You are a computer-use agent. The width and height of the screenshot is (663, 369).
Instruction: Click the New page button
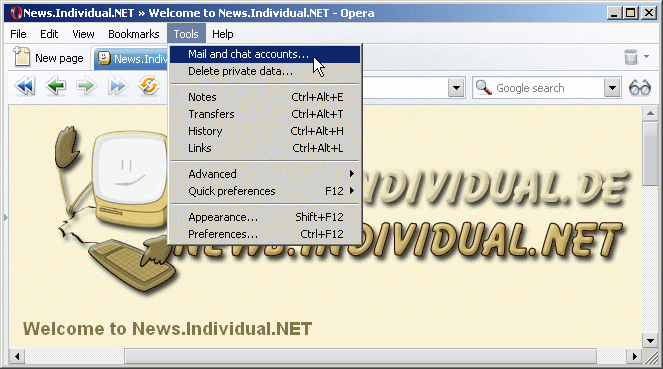49,57
